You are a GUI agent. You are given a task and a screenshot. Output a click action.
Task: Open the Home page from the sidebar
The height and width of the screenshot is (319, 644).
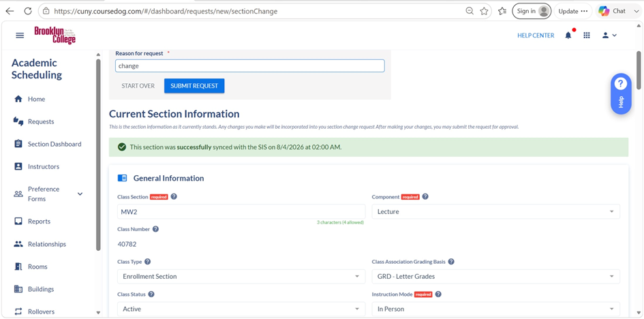(x=37, y=99)
